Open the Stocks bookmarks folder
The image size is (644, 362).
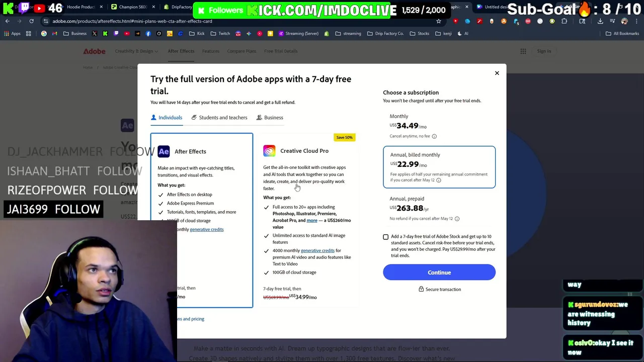coord(419,34)
